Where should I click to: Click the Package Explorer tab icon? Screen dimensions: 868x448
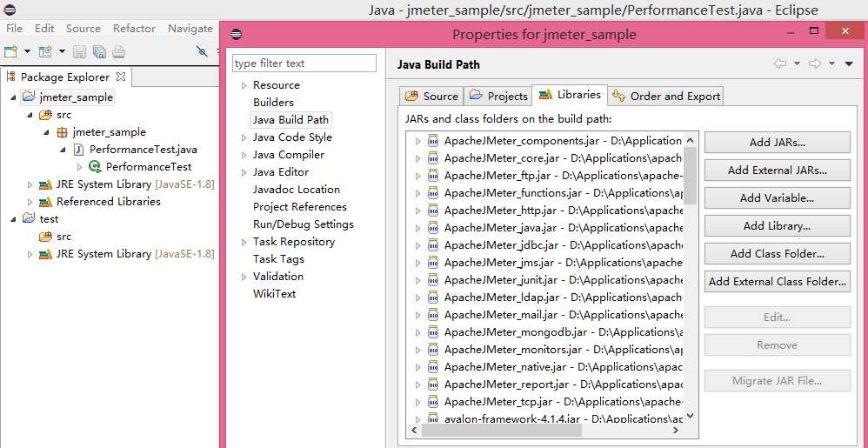click(11, 77)
